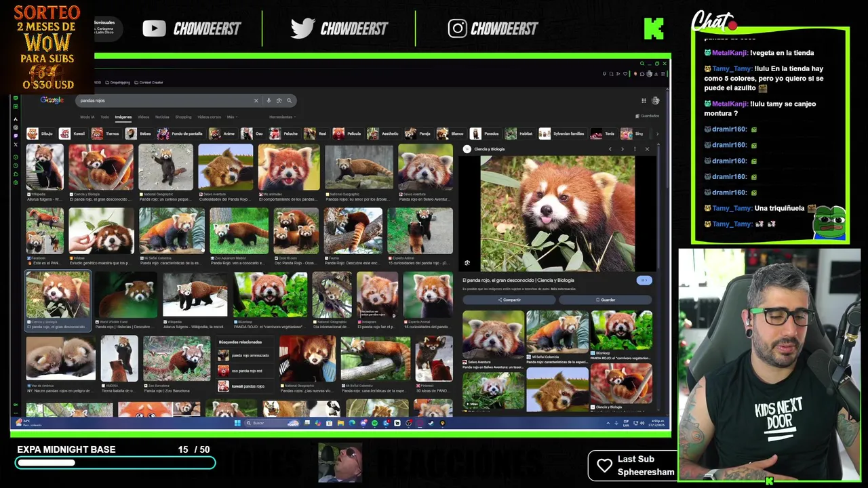Screen dimensions: 868x488
Task: Clear the 'pandas rojos' search box text
Action: (x=256, y=100)
